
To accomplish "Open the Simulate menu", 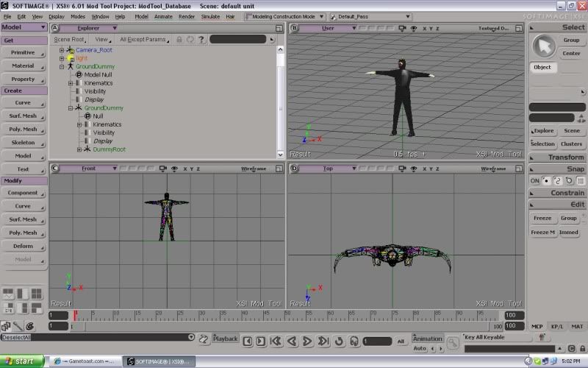I will [x=210, y=16].
